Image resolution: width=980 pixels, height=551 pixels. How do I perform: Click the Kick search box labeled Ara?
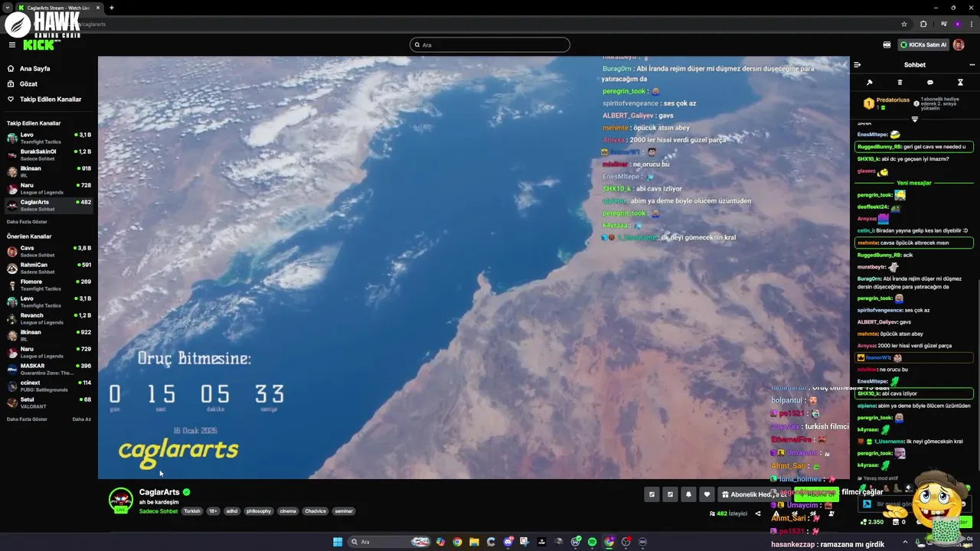[x=490, y=45]
